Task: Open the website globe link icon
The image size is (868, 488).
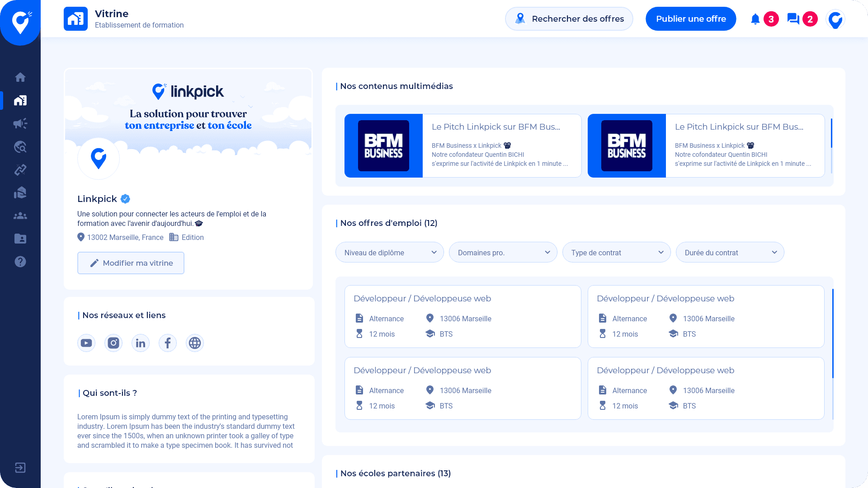Action: coord(195,343)
